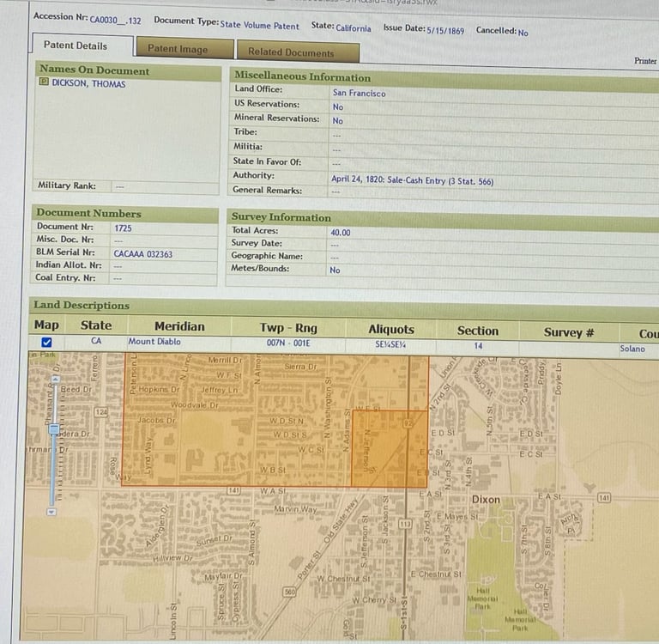659x644 pixels.
Task: Click the State Volume Patent document type
Action: tap(259, 25)
